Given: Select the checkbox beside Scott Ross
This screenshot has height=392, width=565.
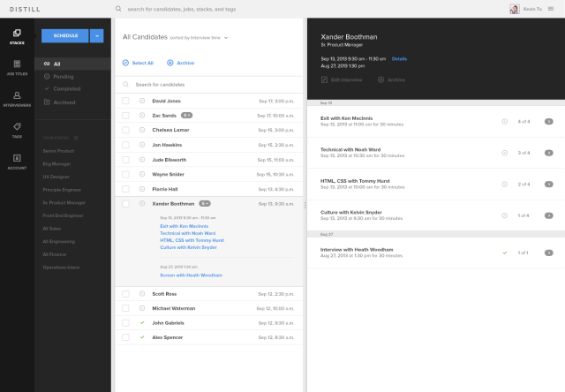Looking at the screenshot, I should click(125, 294).
